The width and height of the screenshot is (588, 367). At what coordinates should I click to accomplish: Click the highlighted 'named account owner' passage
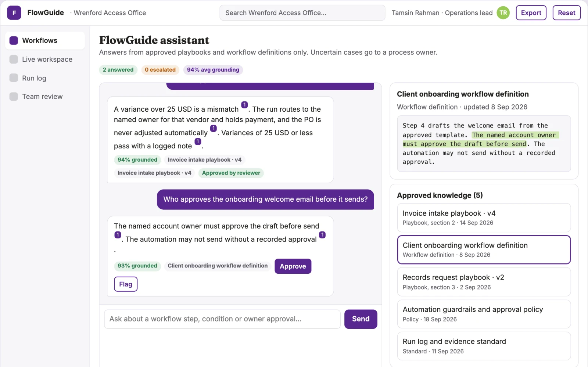click(x=481, y=140)
